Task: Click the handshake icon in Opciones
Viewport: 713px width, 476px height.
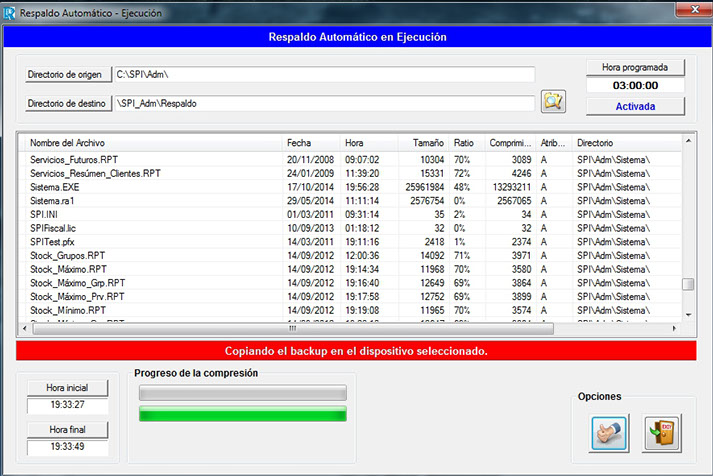Action: (x=610, y=431)
